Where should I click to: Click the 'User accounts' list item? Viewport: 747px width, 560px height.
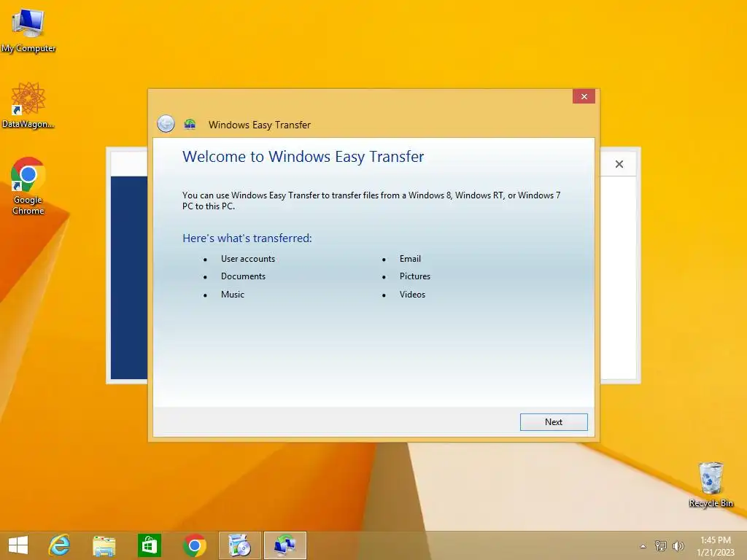coord(248,259)
